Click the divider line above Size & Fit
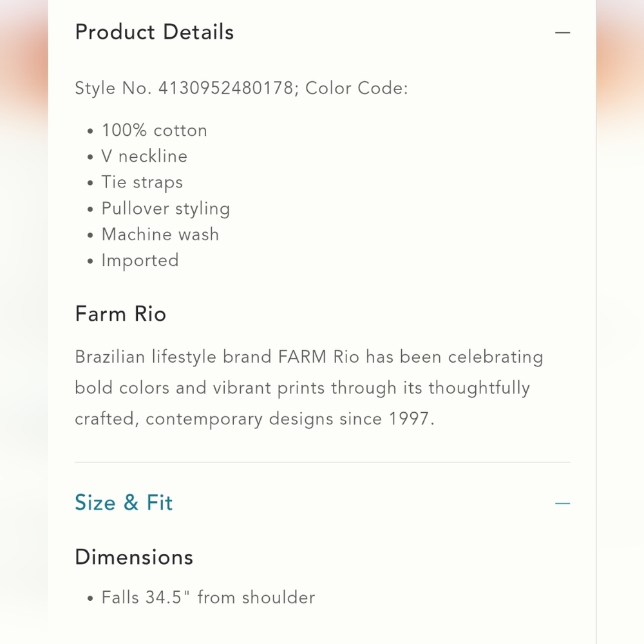 [322, 461]
